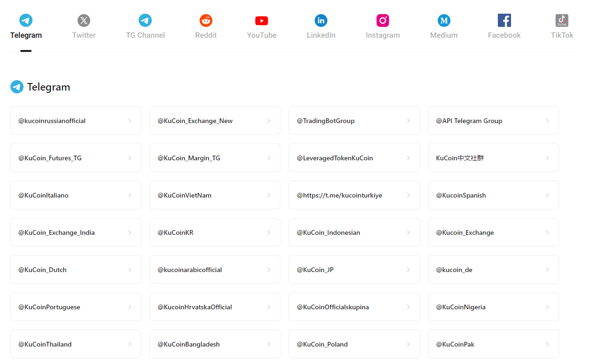Click the Telegram icon beside section heading
The width and height of the screenshot is (594, 364).
point(17,87)
